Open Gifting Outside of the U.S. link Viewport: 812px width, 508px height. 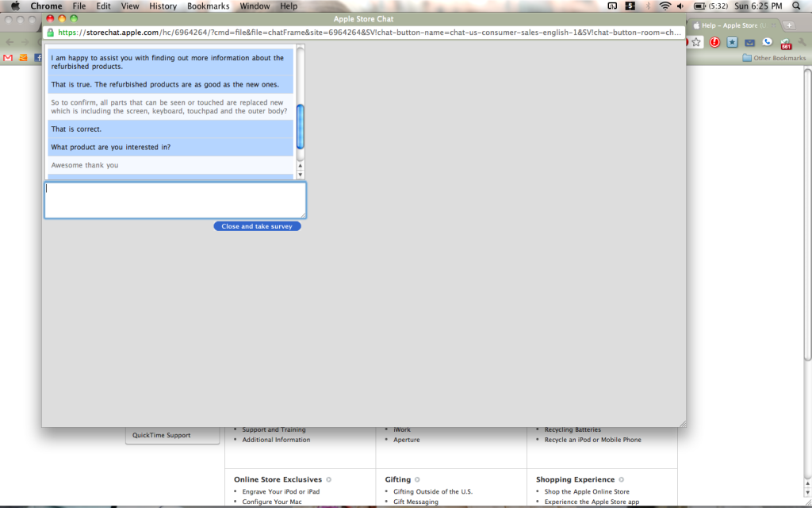433,491
